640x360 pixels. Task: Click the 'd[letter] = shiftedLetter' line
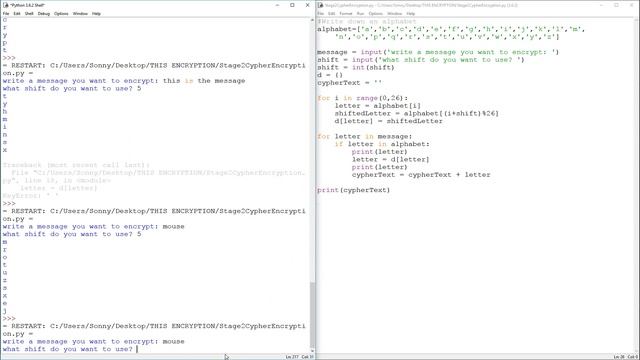[x=388, y=121]
